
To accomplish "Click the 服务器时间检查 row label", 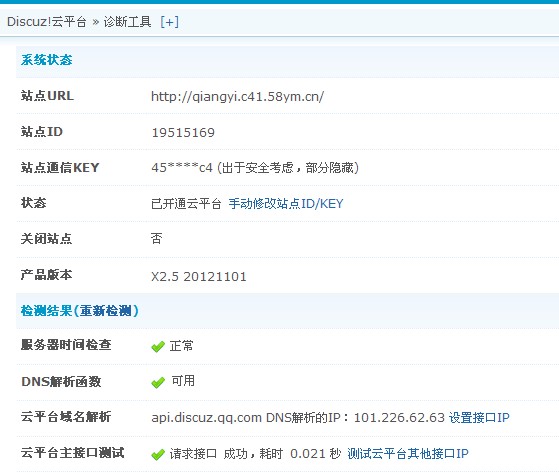I will [66, 345].
